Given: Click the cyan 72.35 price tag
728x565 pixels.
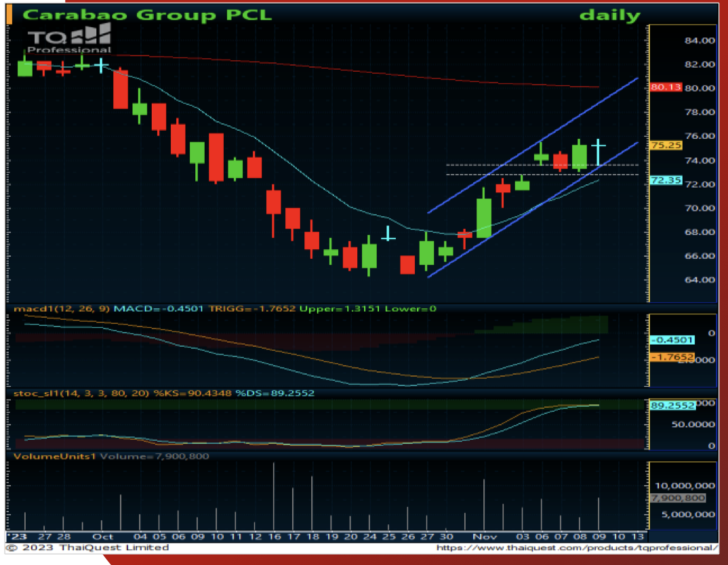Looking at the screenshot, I should tap(666, 180).
